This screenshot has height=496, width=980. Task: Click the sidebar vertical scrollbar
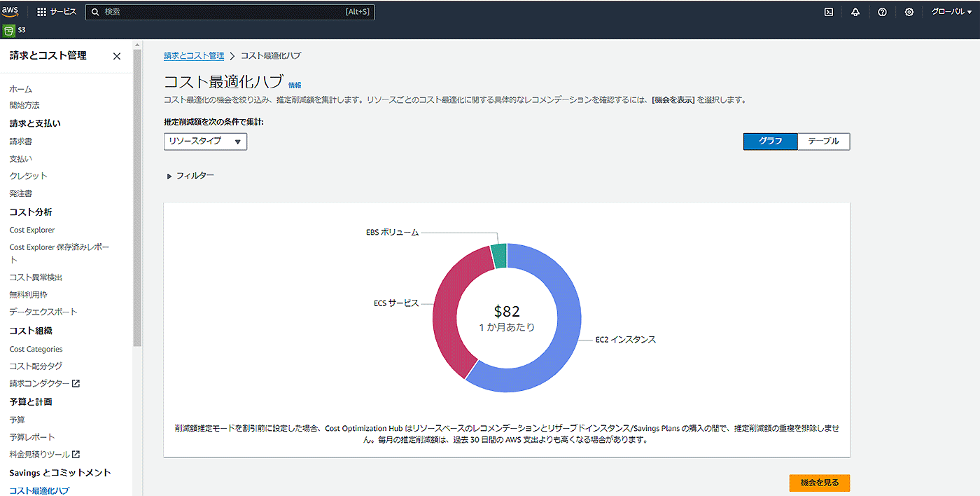[137, 196]
